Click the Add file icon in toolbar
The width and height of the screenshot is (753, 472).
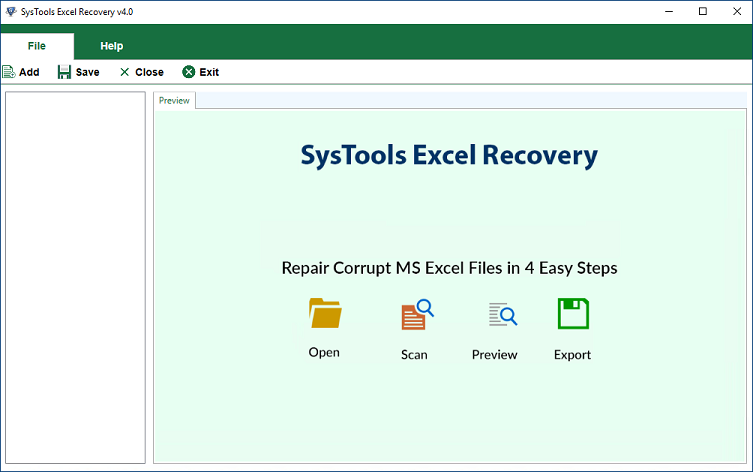pos(9,72)
